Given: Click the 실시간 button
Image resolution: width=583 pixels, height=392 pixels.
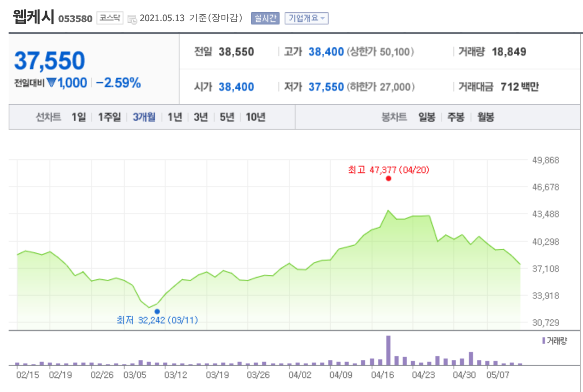Looking at the screenshot, I should 265,18.
